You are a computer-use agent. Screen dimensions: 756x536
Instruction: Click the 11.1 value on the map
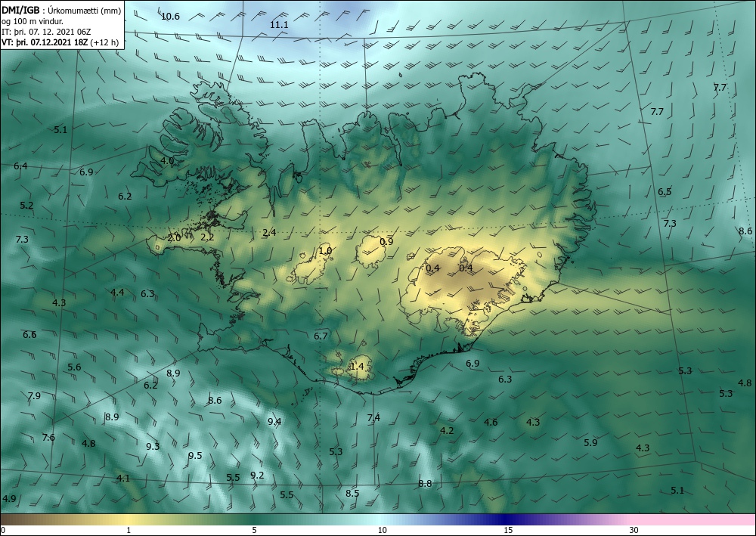(x=279, y=25)
